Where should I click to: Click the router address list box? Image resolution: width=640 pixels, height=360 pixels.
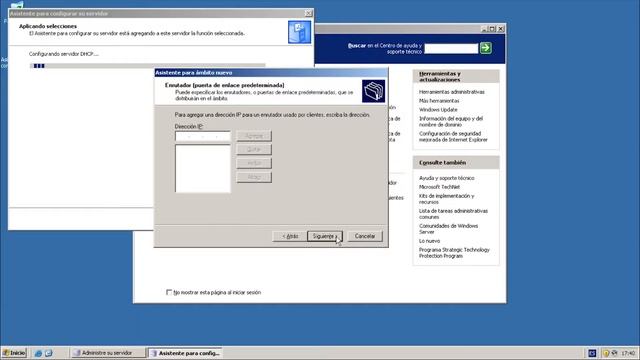pyautogui.click(x=202, y=169)
